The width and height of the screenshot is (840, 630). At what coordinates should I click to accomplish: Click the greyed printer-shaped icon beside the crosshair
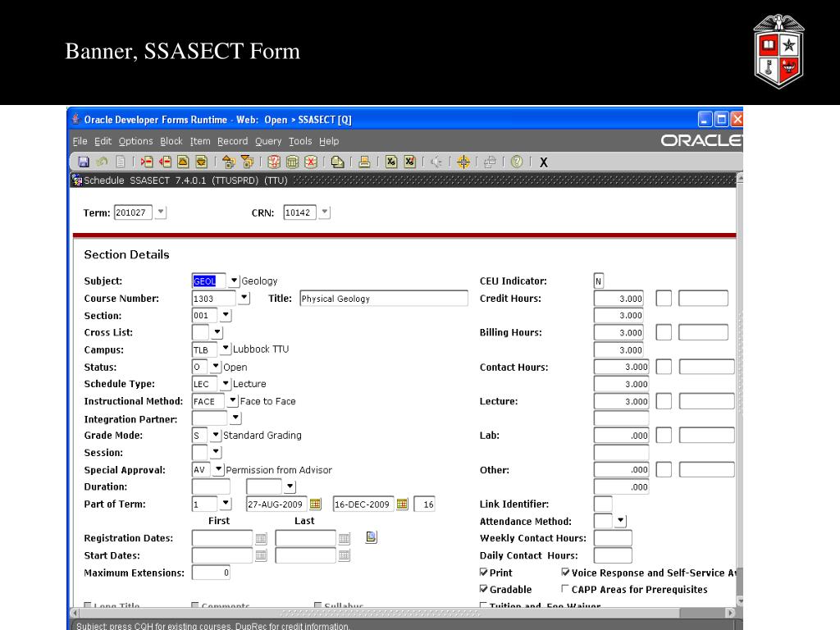point(490,162)
